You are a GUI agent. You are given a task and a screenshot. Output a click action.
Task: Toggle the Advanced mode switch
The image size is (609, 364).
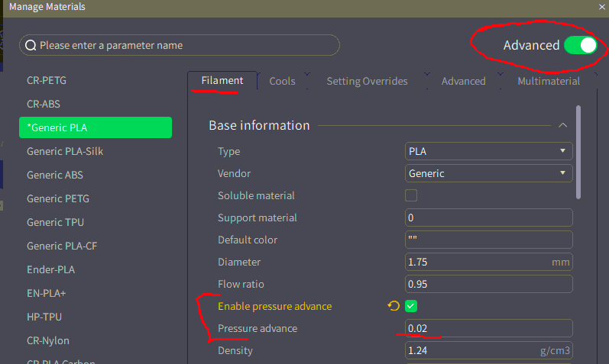pyautogui.click(x=580, y=45)
